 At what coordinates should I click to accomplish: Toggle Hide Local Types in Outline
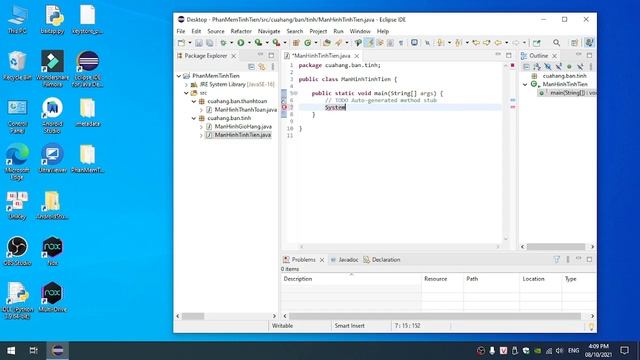coord(580,67)
